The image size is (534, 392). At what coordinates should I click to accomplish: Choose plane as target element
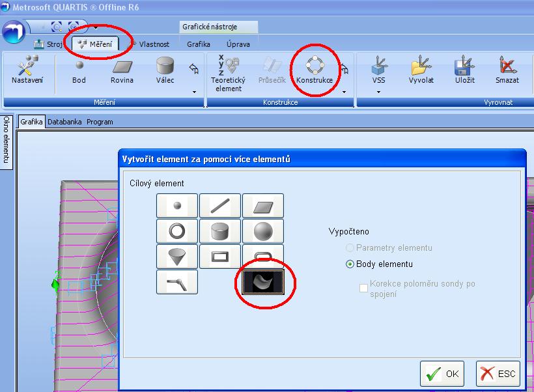coord(263,205)
